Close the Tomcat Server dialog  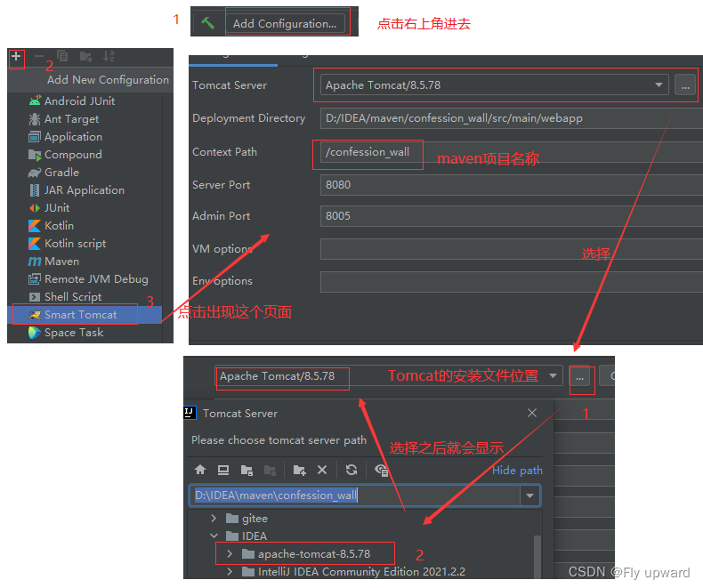click(532, 413)
